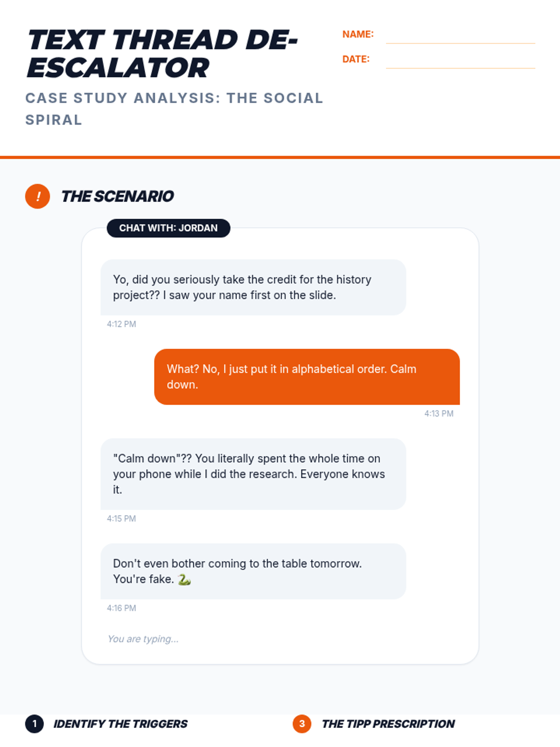The image size is (560, 747).
Task: Click the orange alphabetical order reply bubble
Action: tap(307, 376)
